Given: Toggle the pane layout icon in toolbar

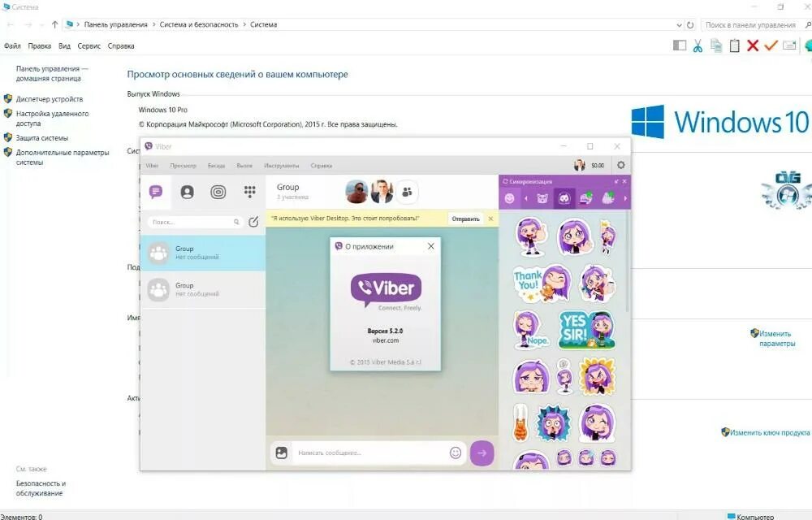Looking at the screenshot, I should (x=680, y=46).
